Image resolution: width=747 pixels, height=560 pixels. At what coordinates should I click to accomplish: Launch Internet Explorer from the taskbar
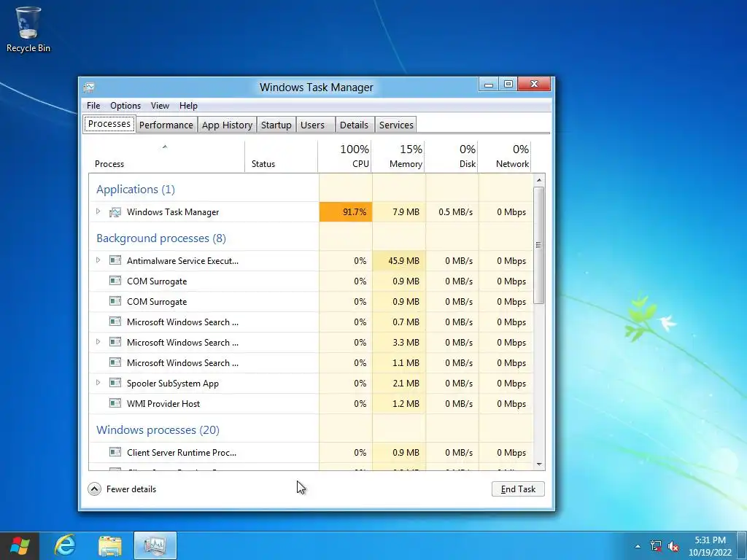(x=65, y=545)
